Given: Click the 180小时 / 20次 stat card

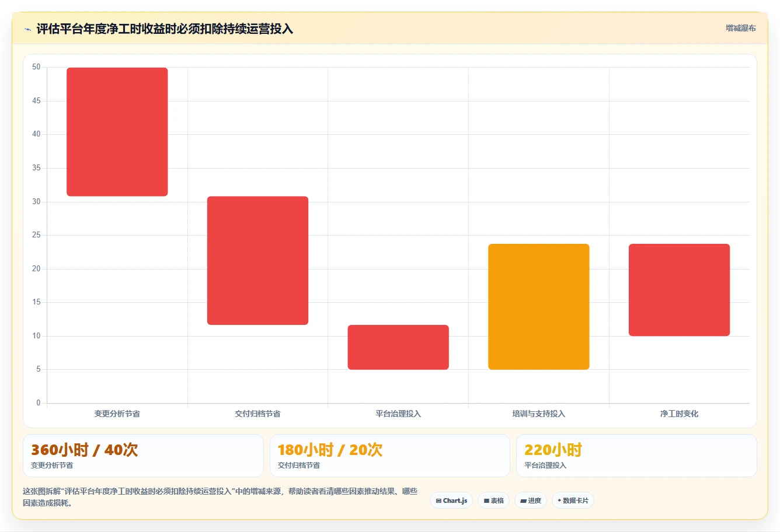Looking at the screenshot, I should [389, 456].
